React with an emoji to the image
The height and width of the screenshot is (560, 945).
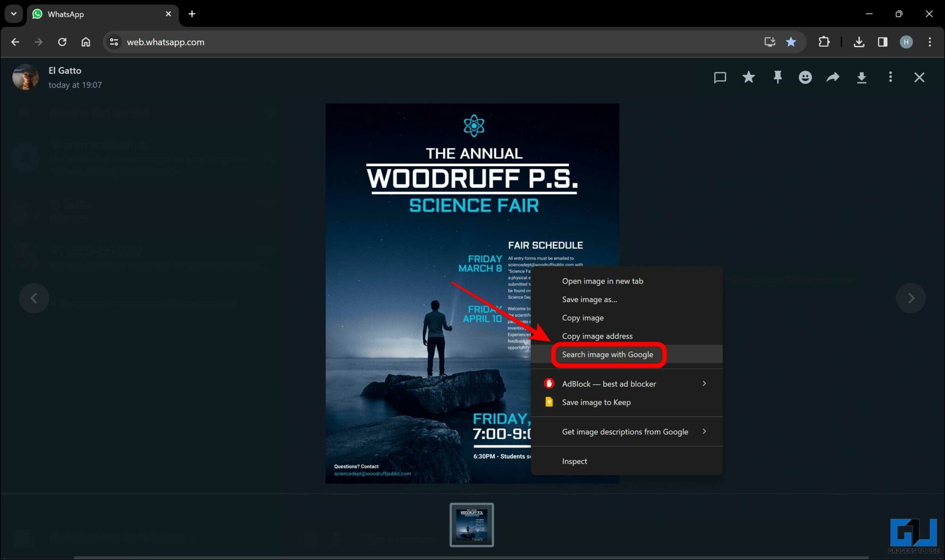click(805, 77)
